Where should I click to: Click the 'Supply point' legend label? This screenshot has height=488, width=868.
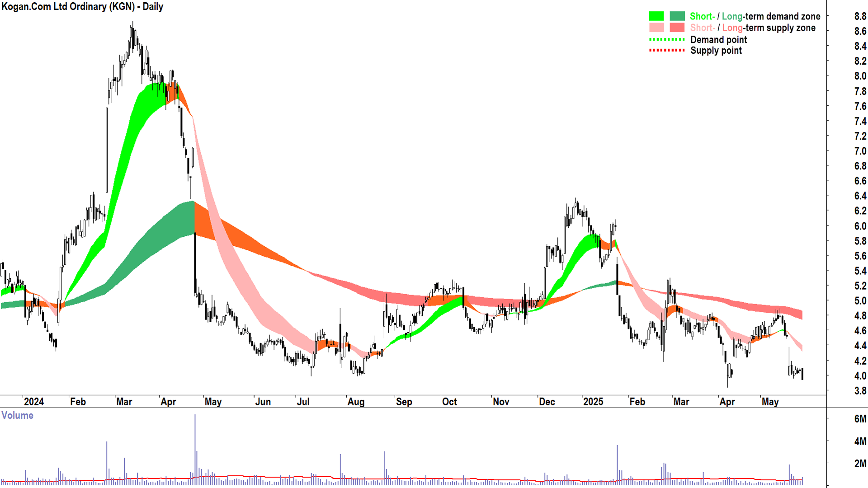coord(716,51)
